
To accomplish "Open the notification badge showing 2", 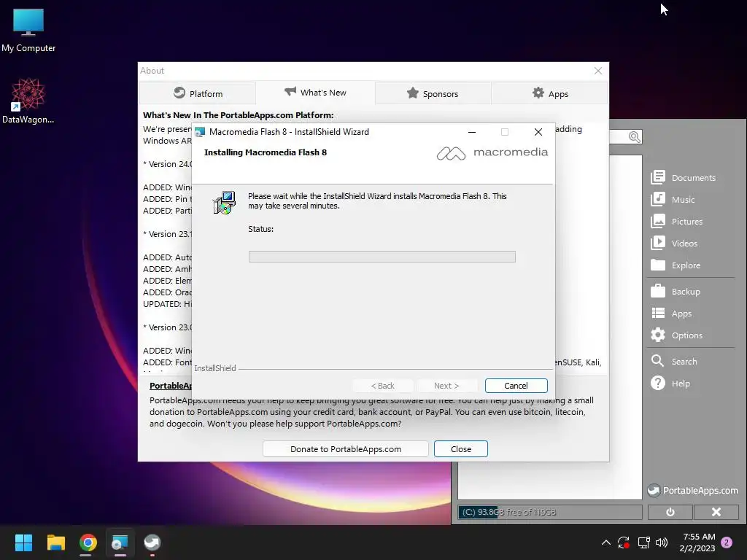I will (x=727, y=542).
